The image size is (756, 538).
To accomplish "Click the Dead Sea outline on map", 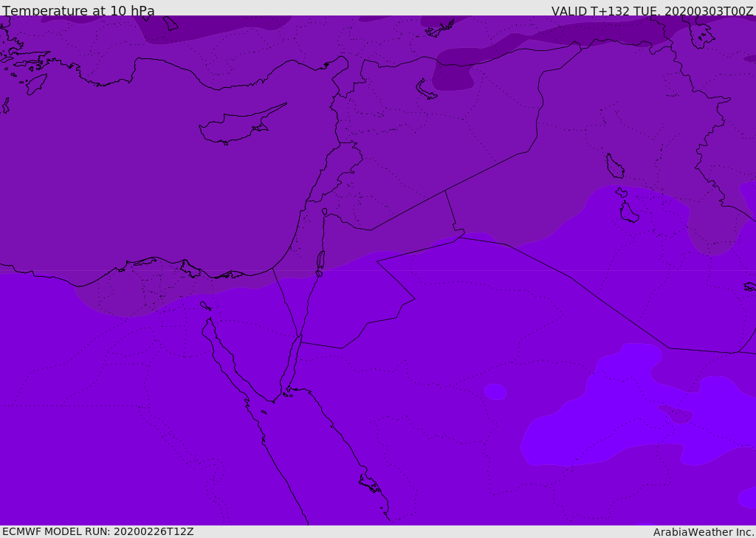I will tap(320, 261).
